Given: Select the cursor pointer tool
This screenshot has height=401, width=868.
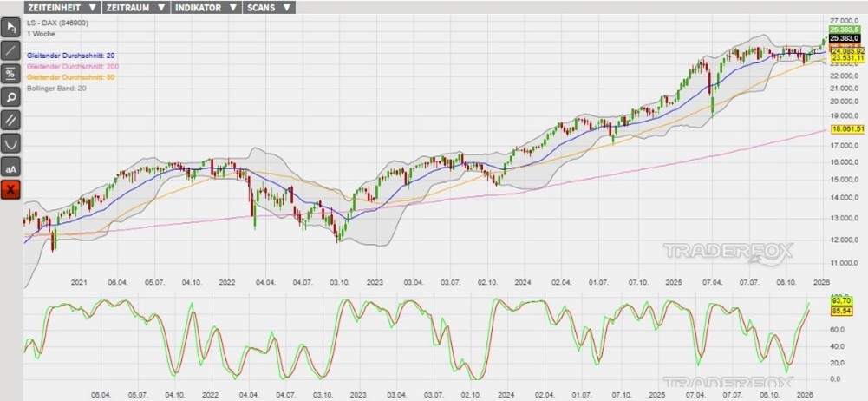Looking at the screenshot, I should (x=11, y=27).
